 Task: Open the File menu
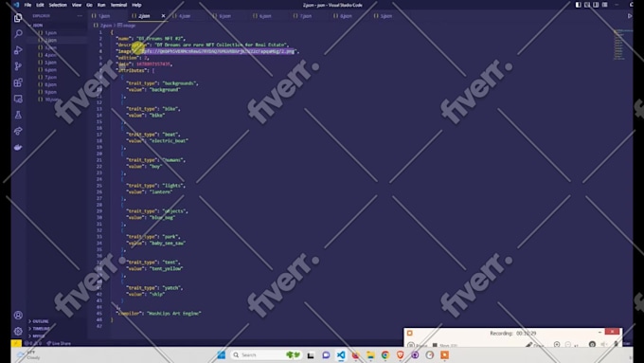point(27,5)
